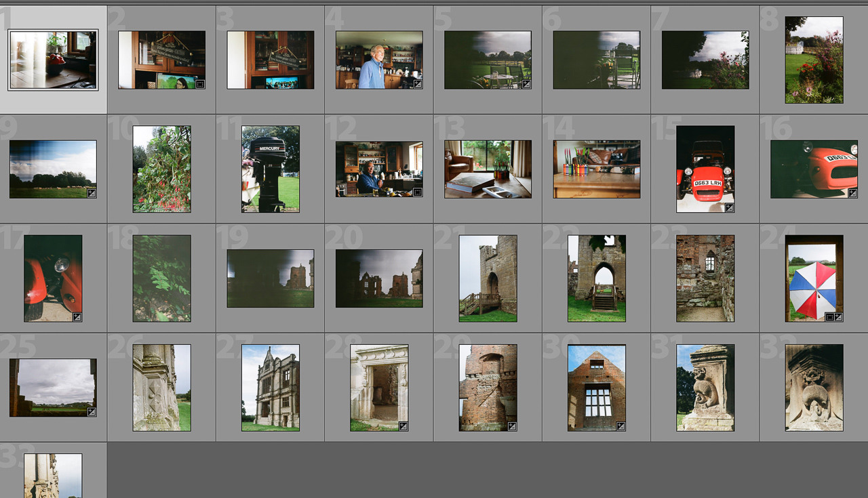Click develop badge on sheep field photo 9
This screenshot has height=498, width=868.
[x=92, y=193]
